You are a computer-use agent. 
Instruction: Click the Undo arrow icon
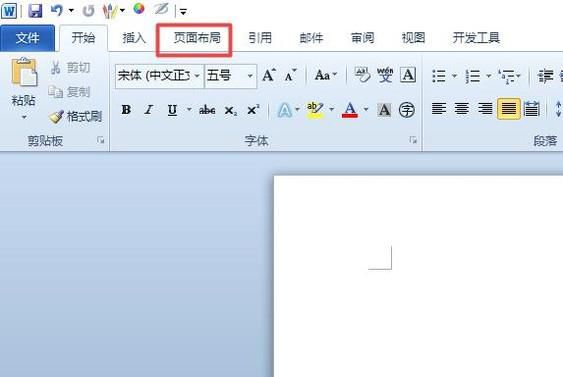point(57,10)
